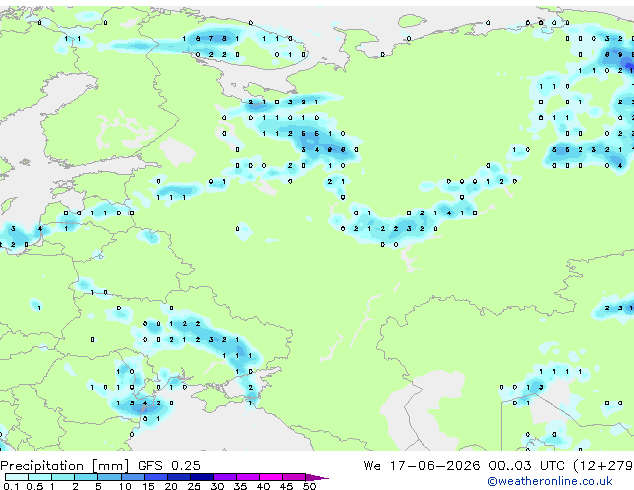The width and height of the screenshot is (634, 490).
Task: Click the '50' legend scale label
Action: [x=309, y=486]
